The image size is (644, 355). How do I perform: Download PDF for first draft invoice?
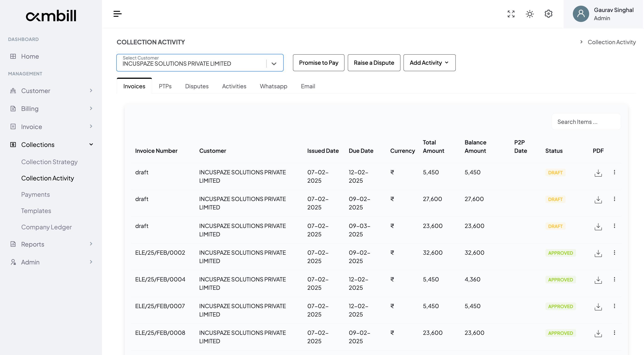pyautogui.click(x=598, y=173)
